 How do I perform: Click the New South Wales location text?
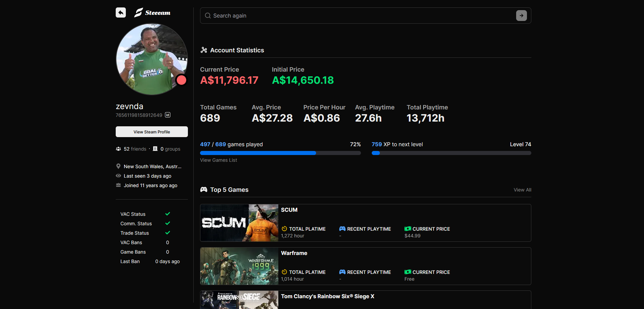coord(152,166)
